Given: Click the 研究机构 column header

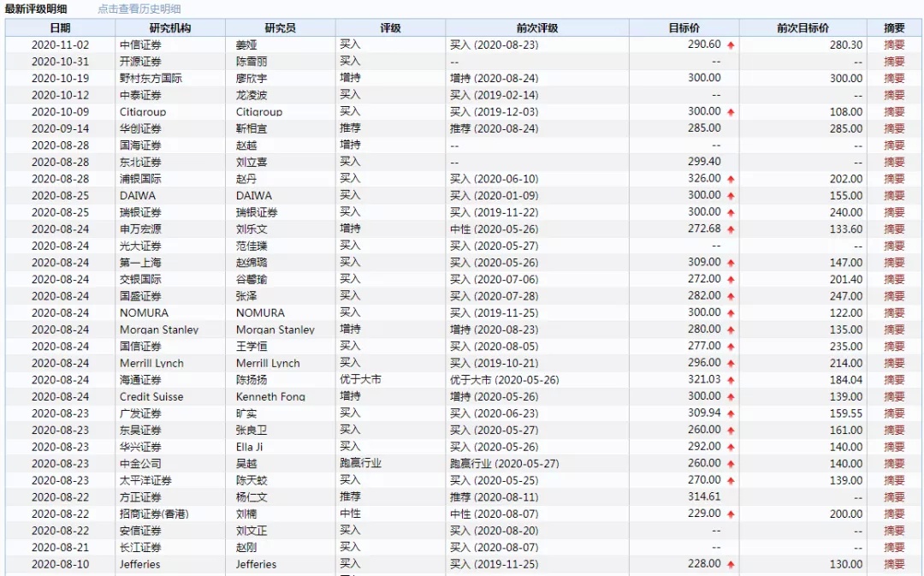Looking at the screenshot, I should [170, 27].
